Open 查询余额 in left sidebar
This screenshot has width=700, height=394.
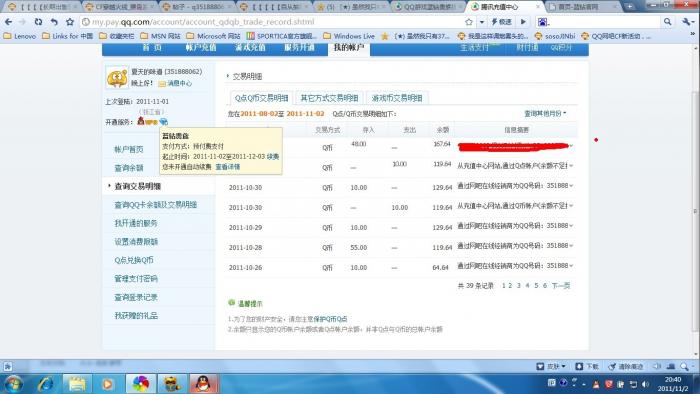(129, 168)
